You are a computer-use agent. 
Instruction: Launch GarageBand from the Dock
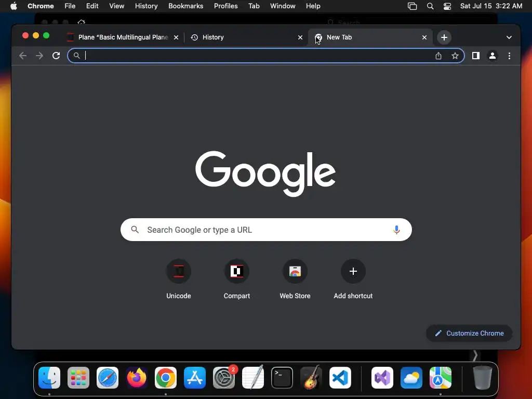click(311, 378)
